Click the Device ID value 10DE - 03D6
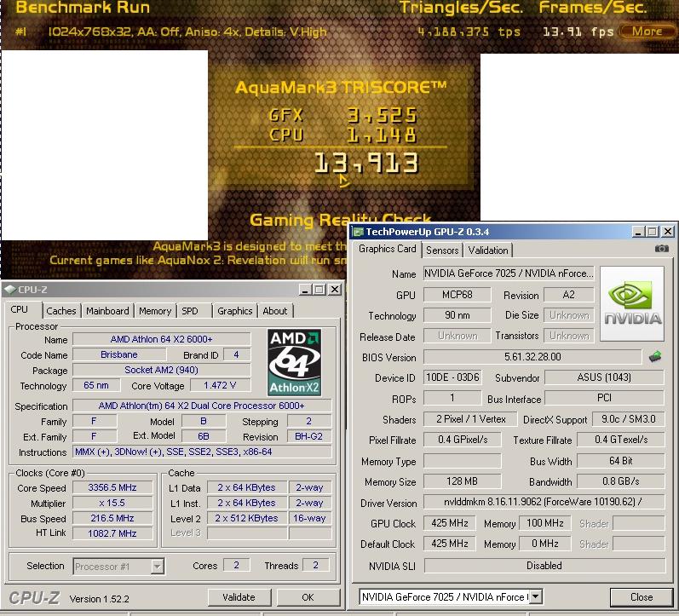The height and width of the screenshot is (616, 679). click(x=452, y=377)
